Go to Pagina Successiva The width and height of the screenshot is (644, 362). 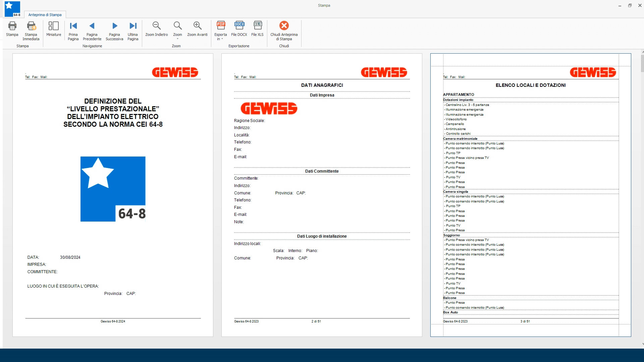click(x=114, y=31)
